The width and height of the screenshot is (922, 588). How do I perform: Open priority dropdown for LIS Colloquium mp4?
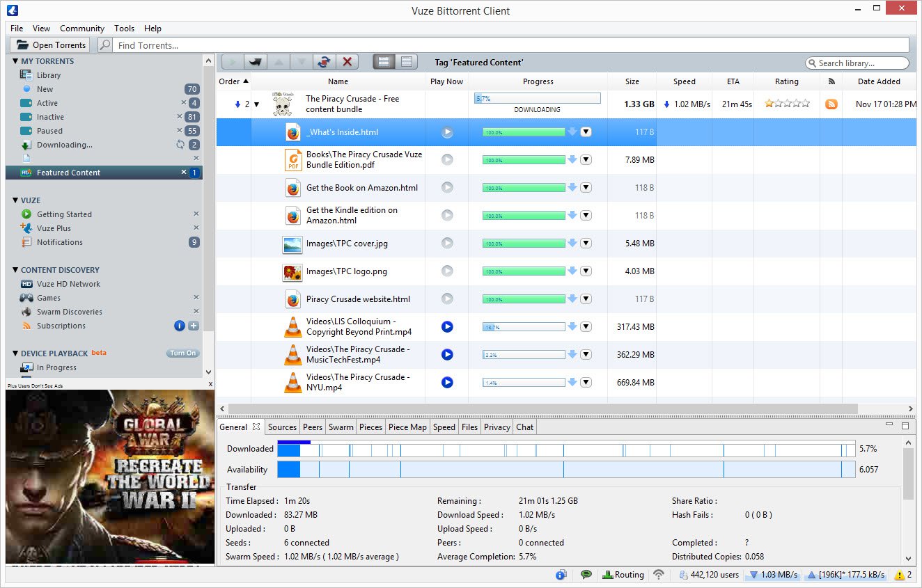pos(586,327)
